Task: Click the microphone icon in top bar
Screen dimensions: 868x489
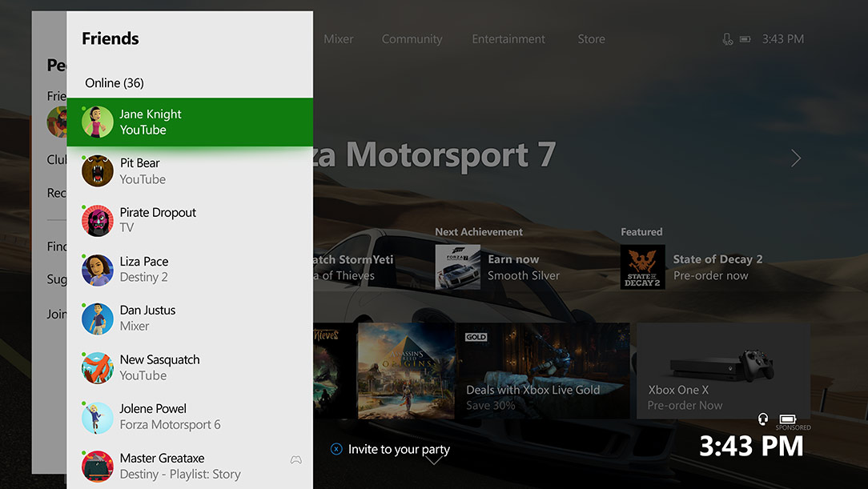Action: [x=727, y=38]
